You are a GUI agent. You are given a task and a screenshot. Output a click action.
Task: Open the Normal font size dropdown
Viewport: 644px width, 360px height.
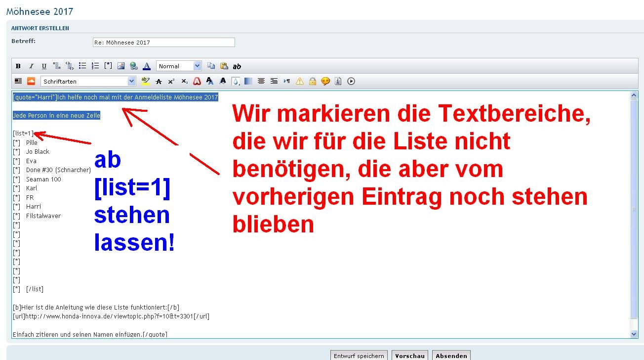179,66
